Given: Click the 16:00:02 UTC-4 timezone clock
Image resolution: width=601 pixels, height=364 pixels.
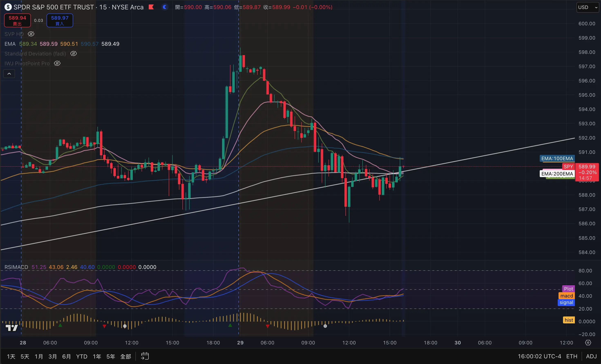Looking at the screenshot, I should (539, 356).
